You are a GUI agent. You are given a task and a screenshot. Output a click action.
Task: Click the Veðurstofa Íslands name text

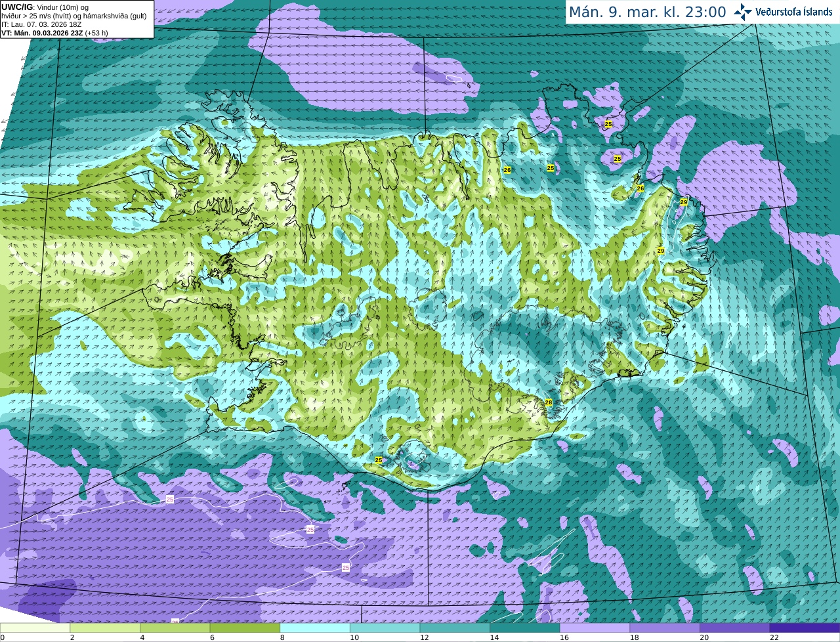coord(794,12)
